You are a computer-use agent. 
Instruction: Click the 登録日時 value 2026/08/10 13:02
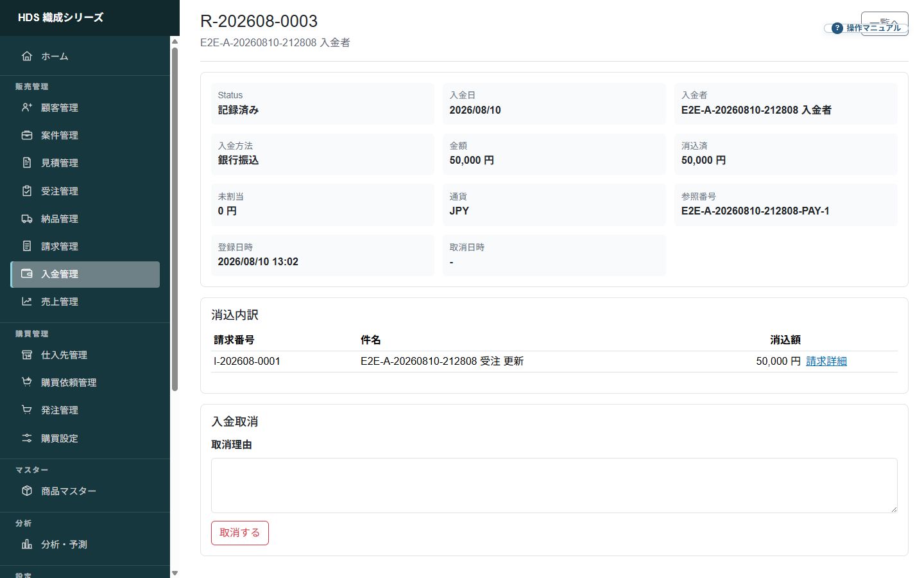[258, 262]
